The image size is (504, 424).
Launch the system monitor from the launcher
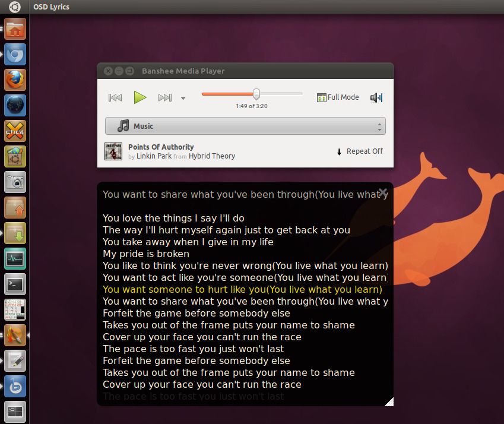(x=15, y=258)
